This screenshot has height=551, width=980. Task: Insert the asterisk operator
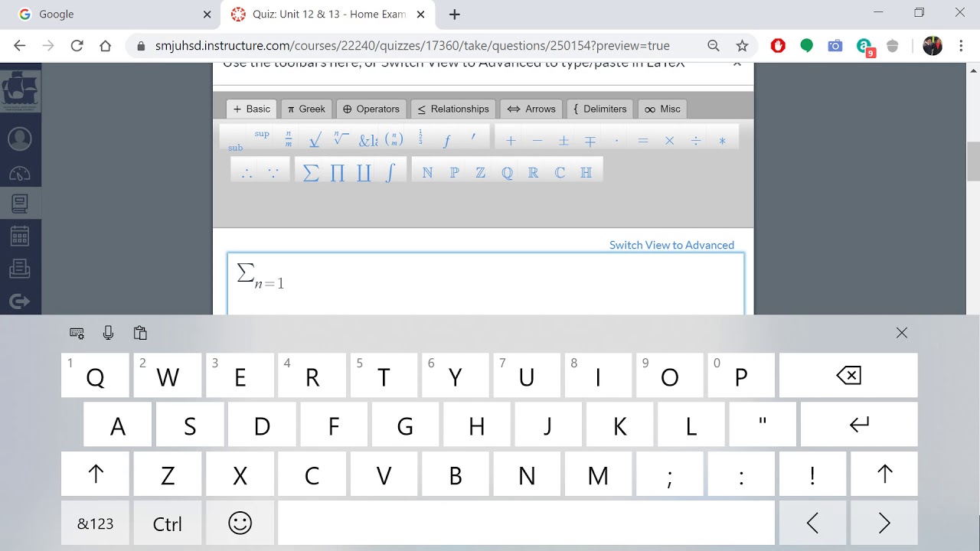click(x=722, y=141)
